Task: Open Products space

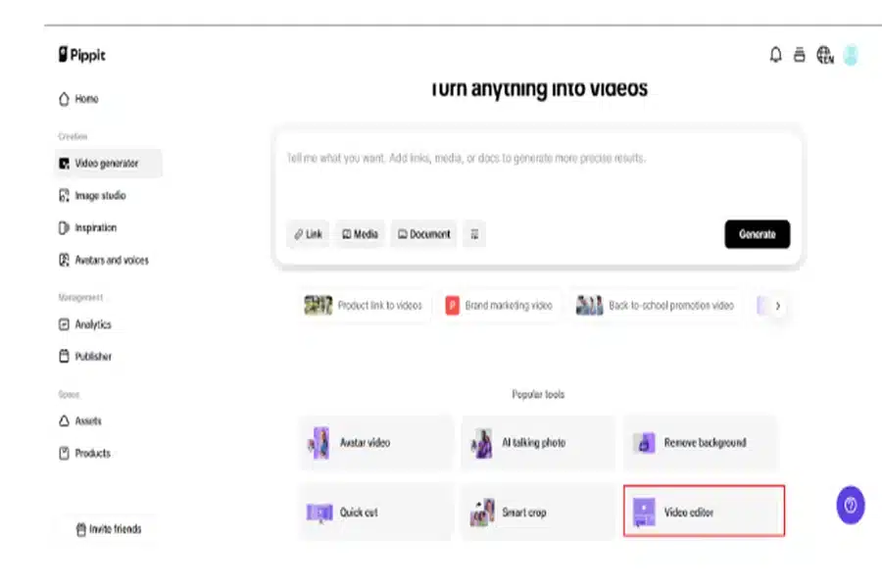Action: (x=85, y=454)
